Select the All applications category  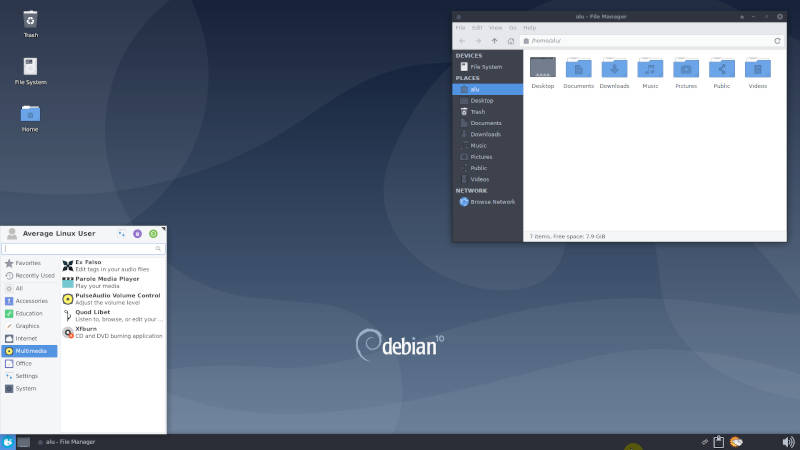click(30, 288)
